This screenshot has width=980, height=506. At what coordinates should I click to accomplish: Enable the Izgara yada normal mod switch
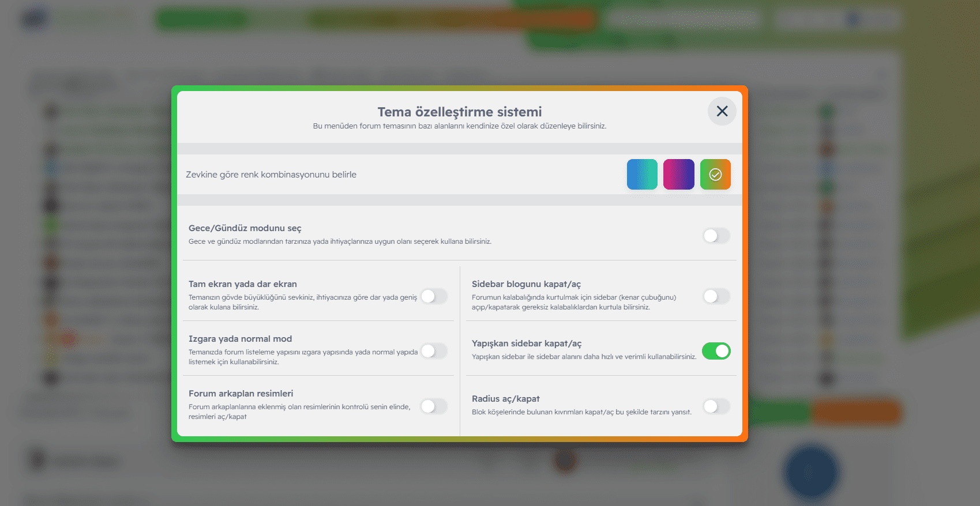pos(434,351)
